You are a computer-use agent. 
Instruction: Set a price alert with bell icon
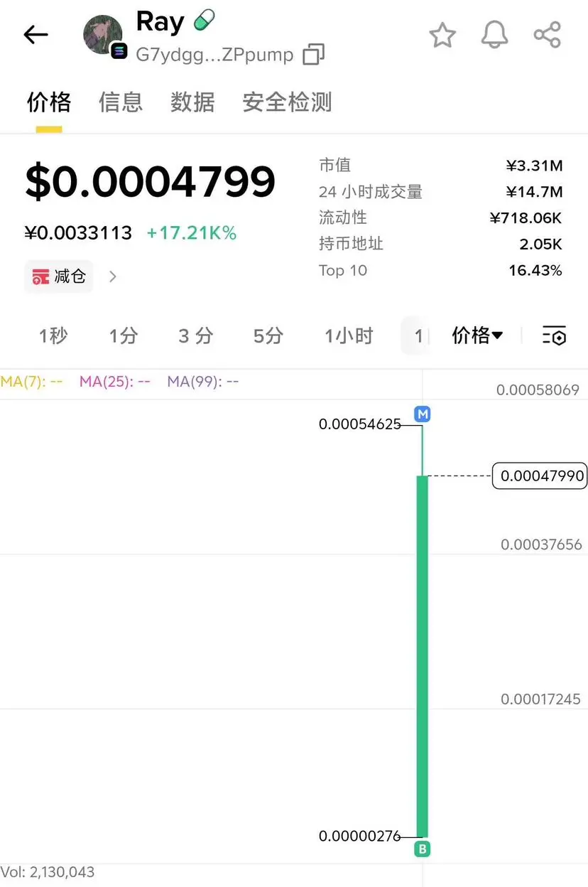click(495, 35)
